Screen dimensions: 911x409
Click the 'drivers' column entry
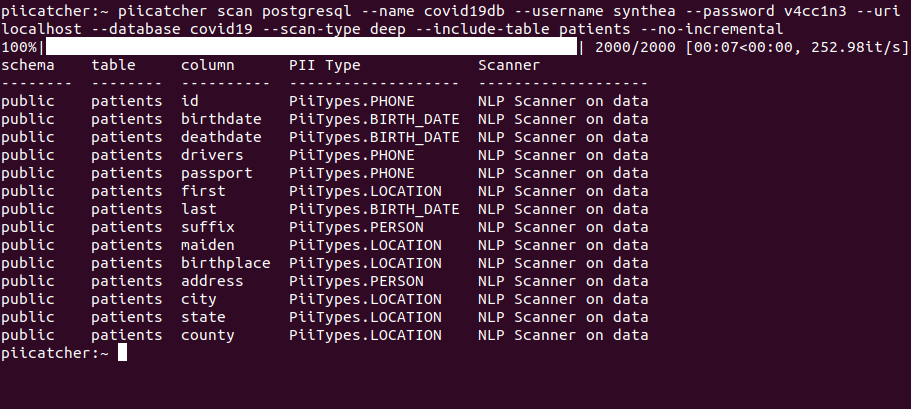(212, 155)
